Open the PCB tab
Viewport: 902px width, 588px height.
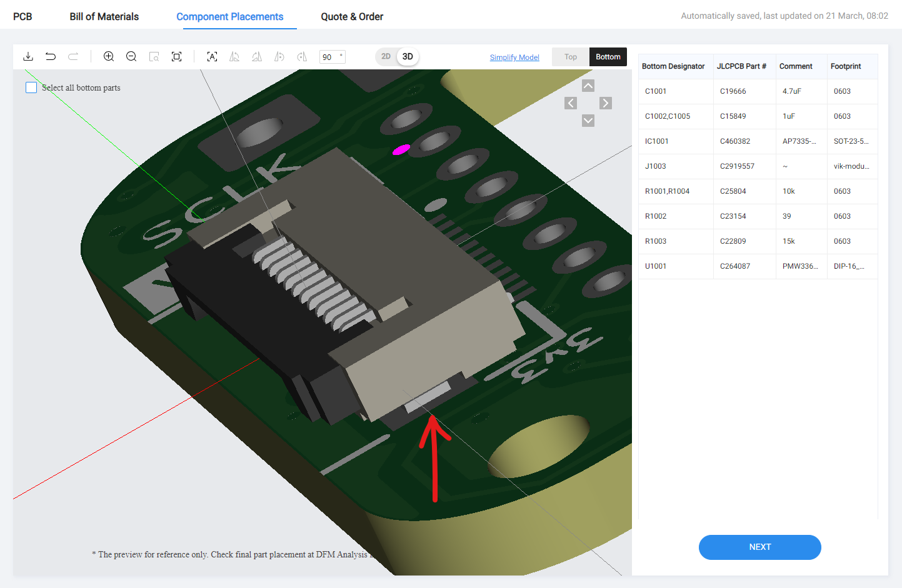[x=23, y=17]
